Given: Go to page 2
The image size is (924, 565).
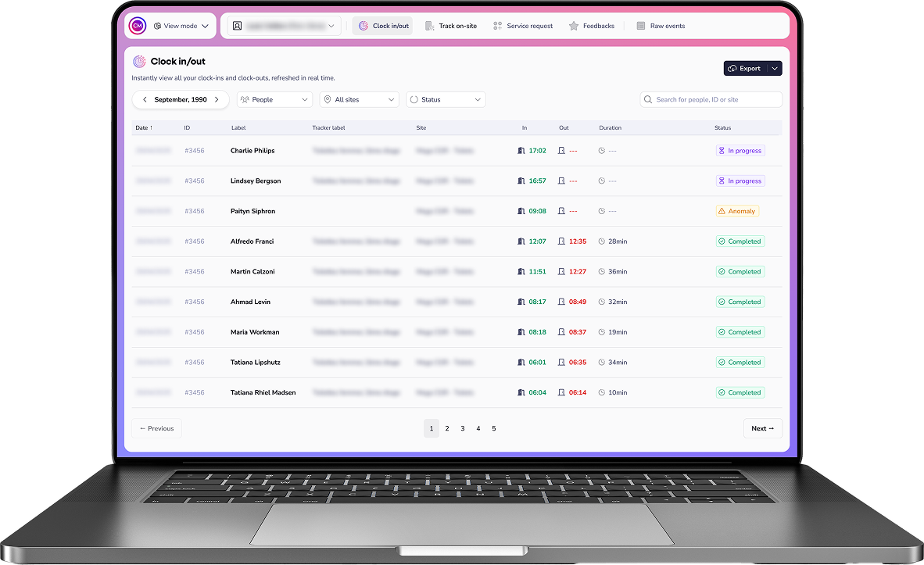Looking at the screenshot, I should (x=447, y=428).
